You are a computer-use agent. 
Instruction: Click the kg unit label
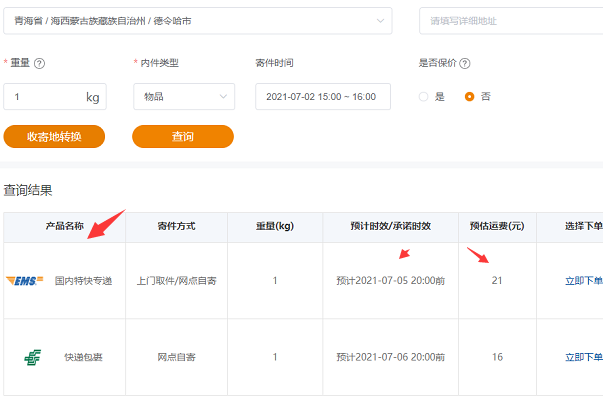pyautogui.click(x=93, y=97)
